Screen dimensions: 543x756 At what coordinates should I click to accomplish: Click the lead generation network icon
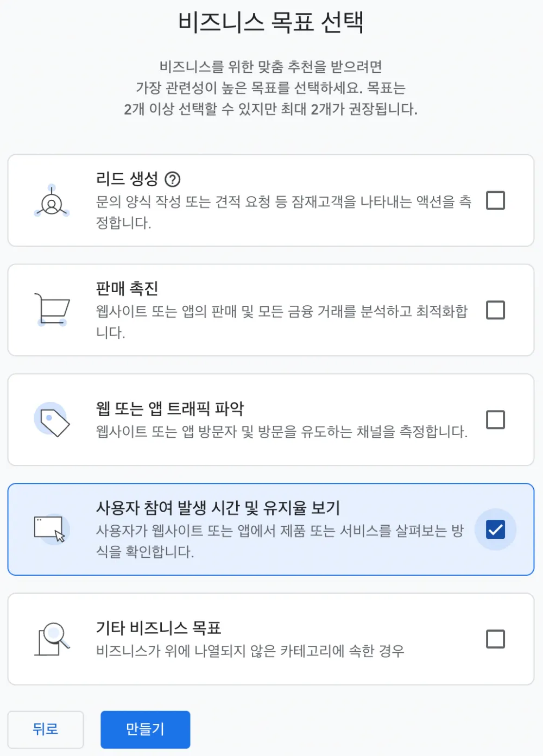click(52, 201)
